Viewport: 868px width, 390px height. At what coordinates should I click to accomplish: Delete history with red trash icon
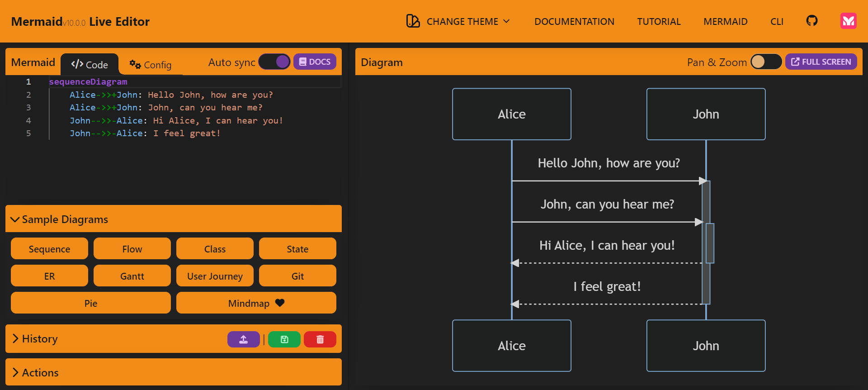coord(320,339)
